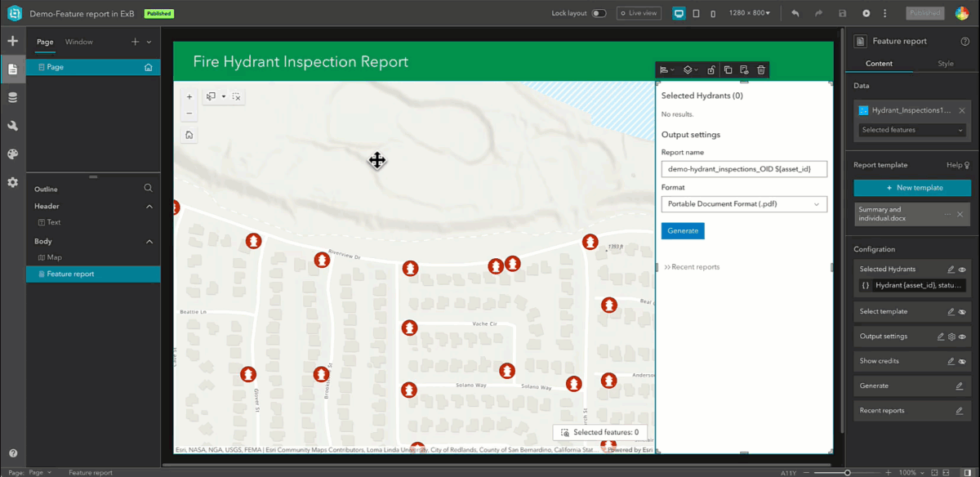Click the Report name input field
Image resolution: width=980 pixels, height=477 pixels.
point(744,169)
